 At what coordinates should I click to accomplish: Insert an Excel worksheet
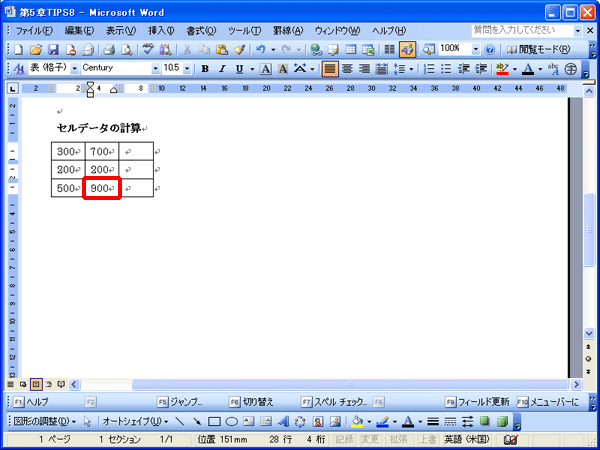368,49
